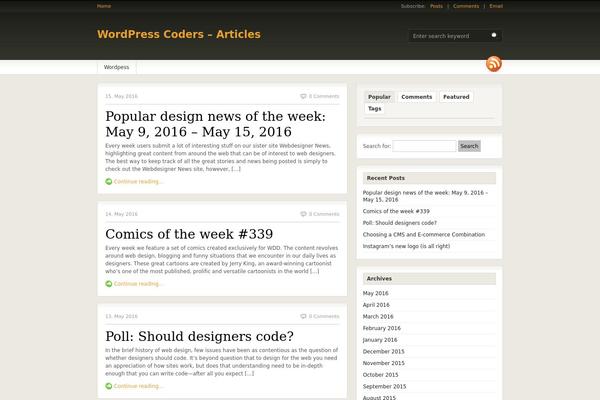This screenshot has width=600, height=400.
Task: Open the January 2016 archive
Action: 380,340
